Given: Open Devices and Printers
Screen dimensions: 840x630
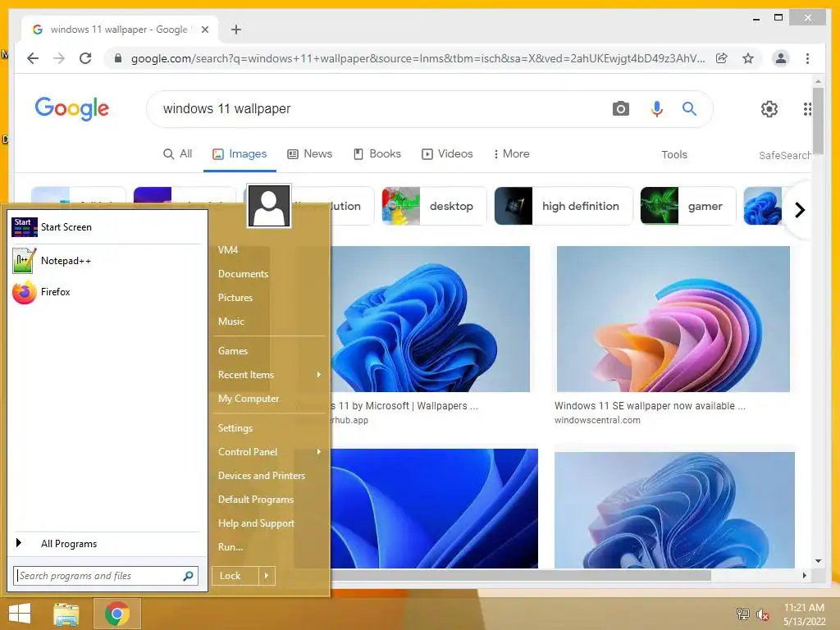Looking at the screenshot, I should coord(262,476).
